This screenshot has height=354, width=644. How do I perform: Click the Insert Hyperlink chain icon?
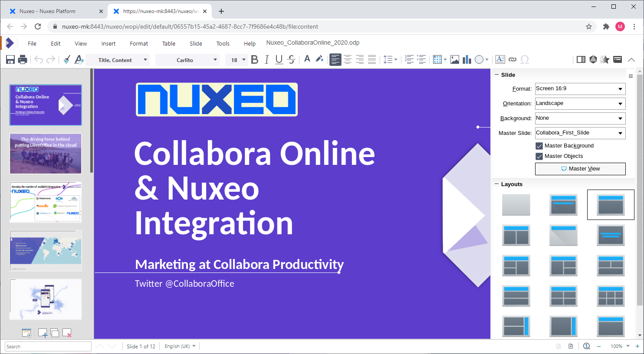513,59
